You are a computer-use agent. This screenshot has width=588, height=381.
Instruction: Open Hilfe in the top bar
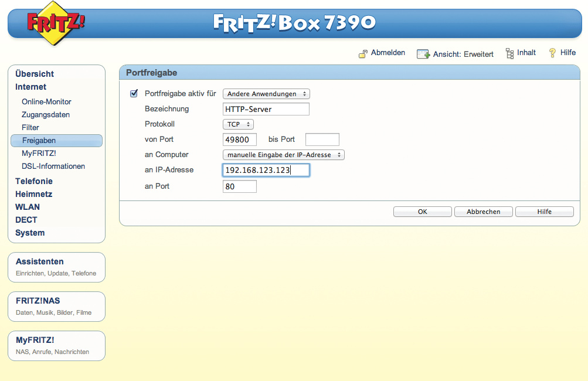567,53
